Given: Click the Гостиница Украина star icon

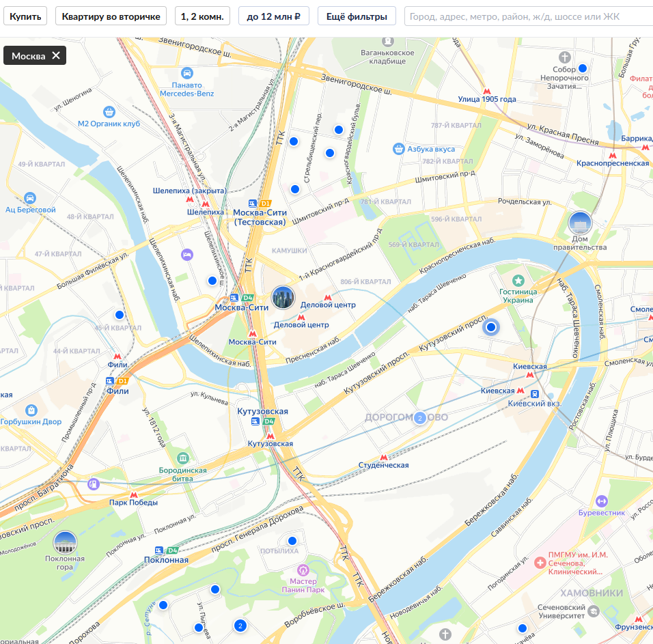Looking at the screenshot, I should 518,281.
